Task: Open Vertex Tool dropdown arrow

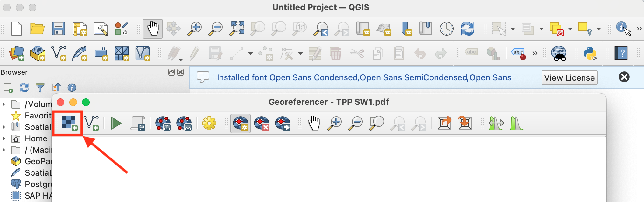Action: (x=300, y=54)
